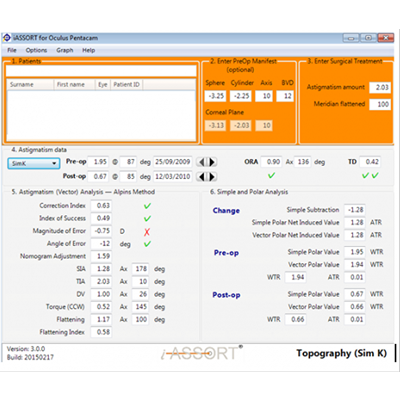Click the manifest Axis field showing 10
This screenshot has width=400, height=400.
click(264, 96)
